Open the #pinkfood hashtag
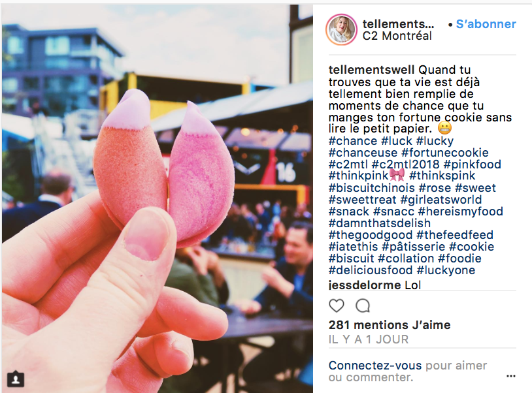This screenshot has width=532, height=393. [x=473, y=165]
